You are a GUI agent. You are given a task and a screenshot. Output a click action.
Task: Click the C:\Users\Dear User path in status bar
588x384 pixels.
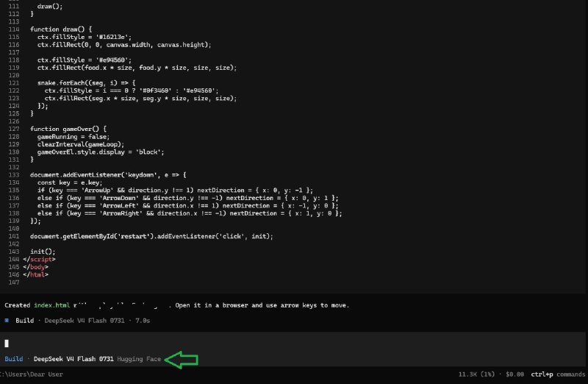click(32, 374)
